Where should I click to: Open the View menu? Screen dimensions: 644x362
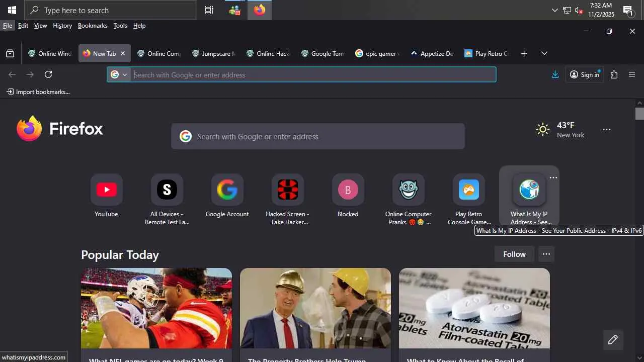pos(40,26)
